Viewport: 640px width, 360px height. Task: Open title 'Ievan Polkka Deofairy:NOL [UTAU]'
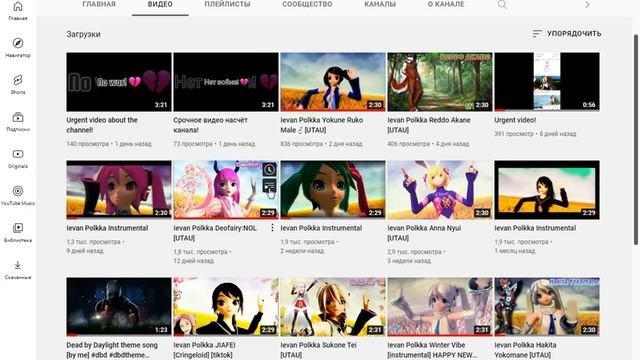pos(215,233)
